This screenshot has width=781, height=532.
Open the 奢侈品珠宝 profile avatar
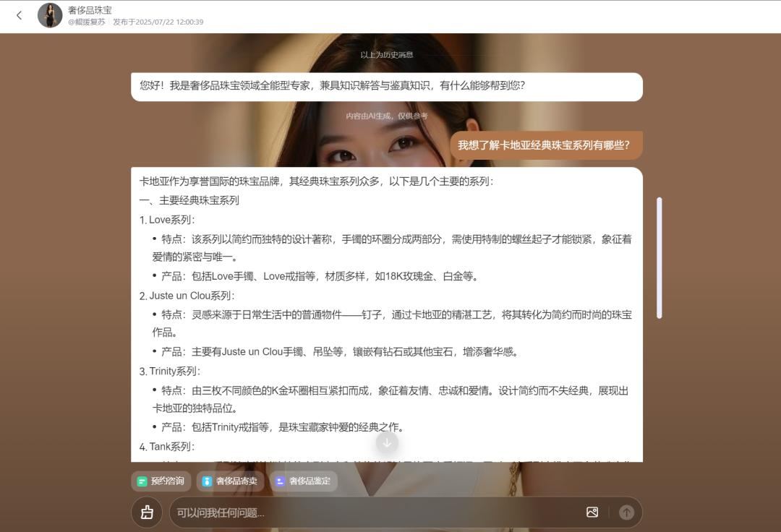[x=50, y=15]
